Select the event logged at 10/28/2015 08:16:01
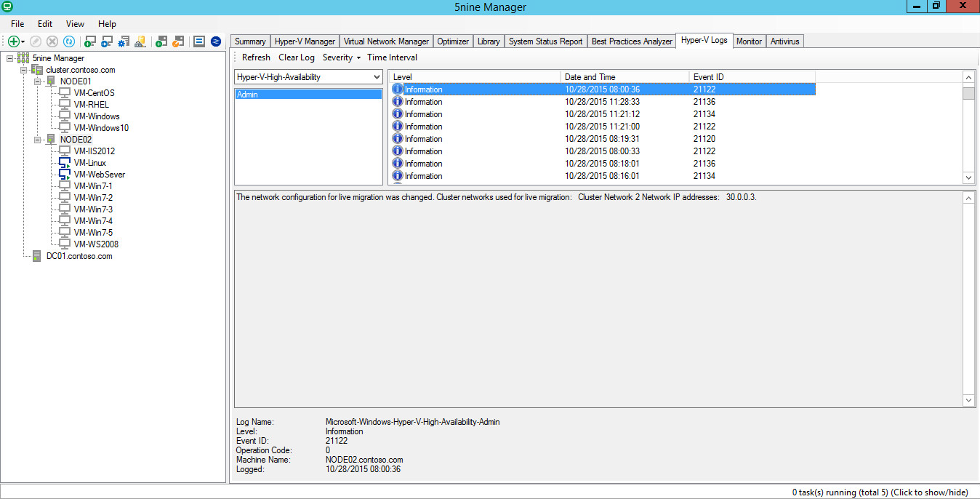 tap(603, 176)
